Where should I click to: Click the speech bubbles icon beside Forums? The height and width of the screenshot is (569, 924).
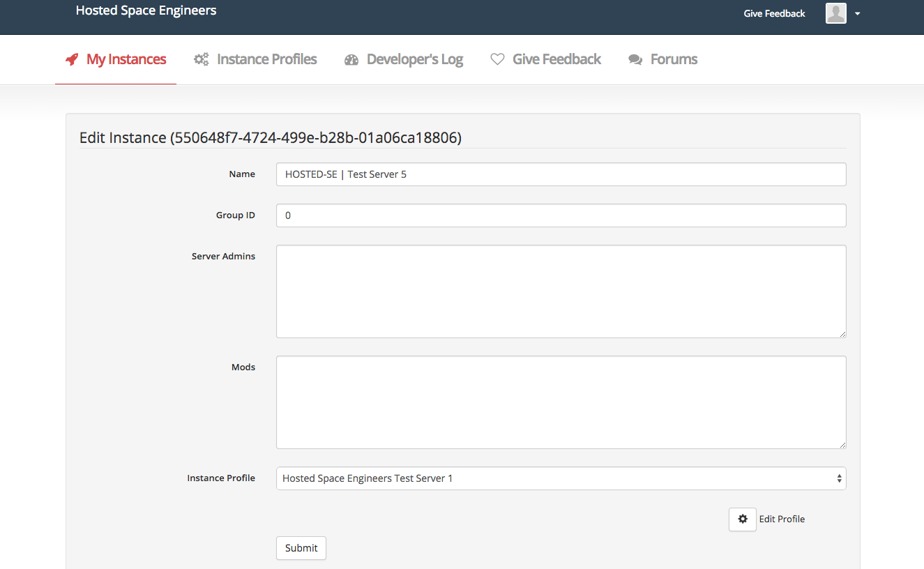(x=635, y=60)
